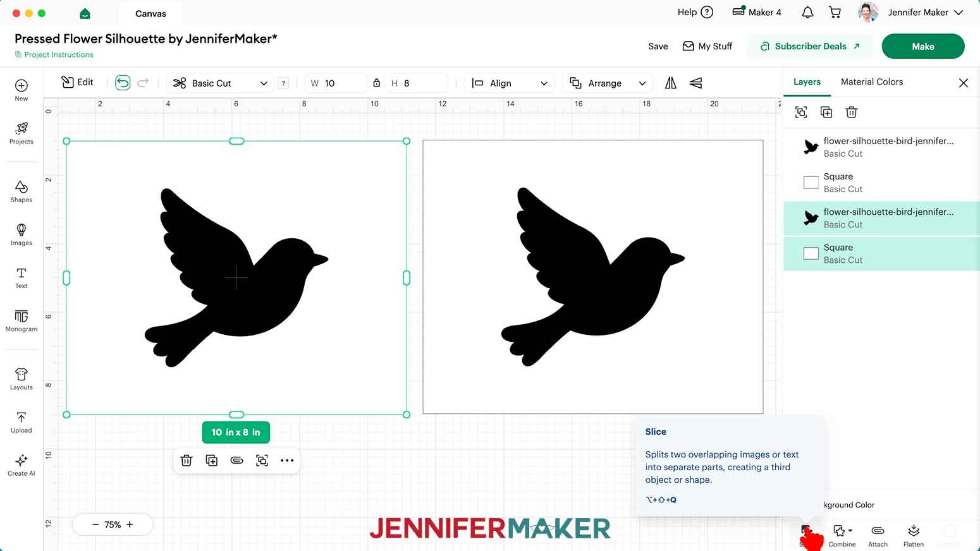
Task: Open more options in floating toolbar
Action: [287, 461]
